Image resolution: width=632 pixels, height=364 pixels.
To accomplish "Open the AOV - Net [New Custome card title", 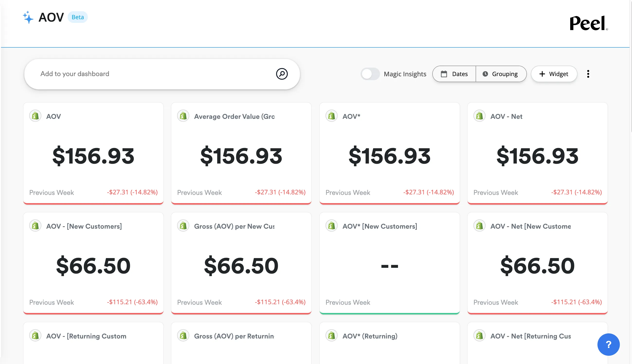I will pyautogui.click(x=530, y=226).
